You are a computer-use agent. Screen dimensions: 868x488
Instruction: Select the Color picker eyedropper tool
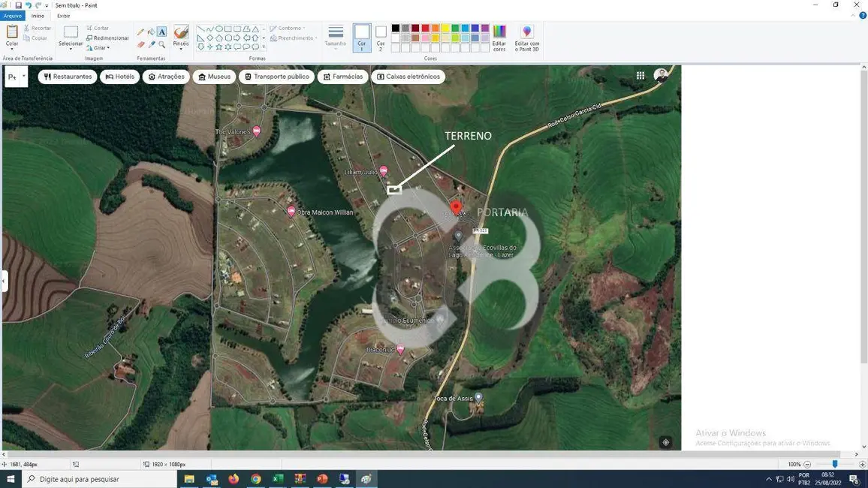click(151, 44)
